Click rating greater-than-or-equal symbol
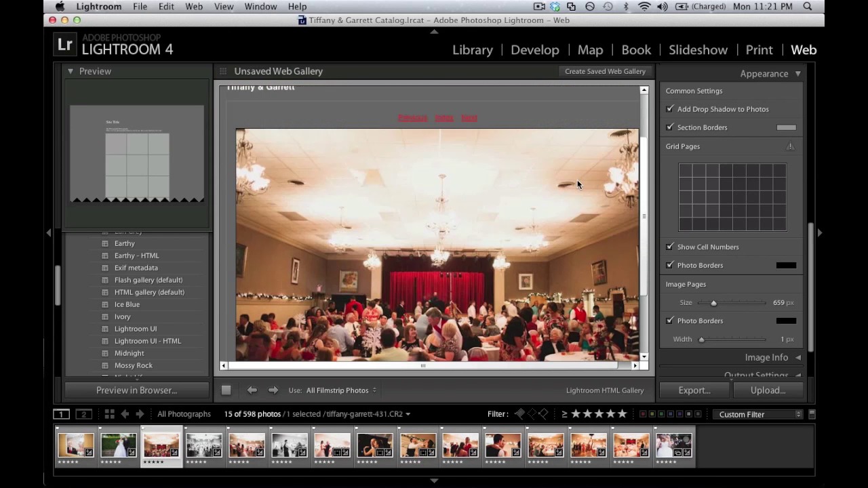 (564, 414)
